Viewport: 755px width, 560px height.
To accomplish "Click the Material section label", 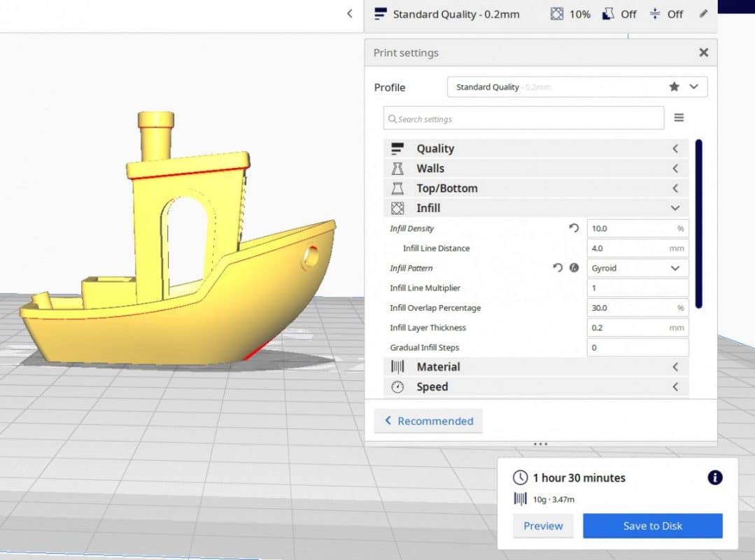I will 438,367.
